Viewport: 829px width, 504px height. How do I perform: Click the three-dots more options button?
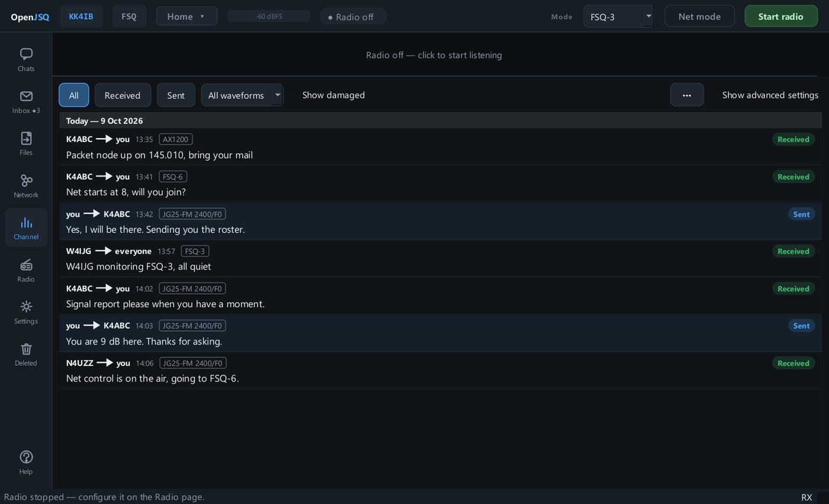click(686, 95)
